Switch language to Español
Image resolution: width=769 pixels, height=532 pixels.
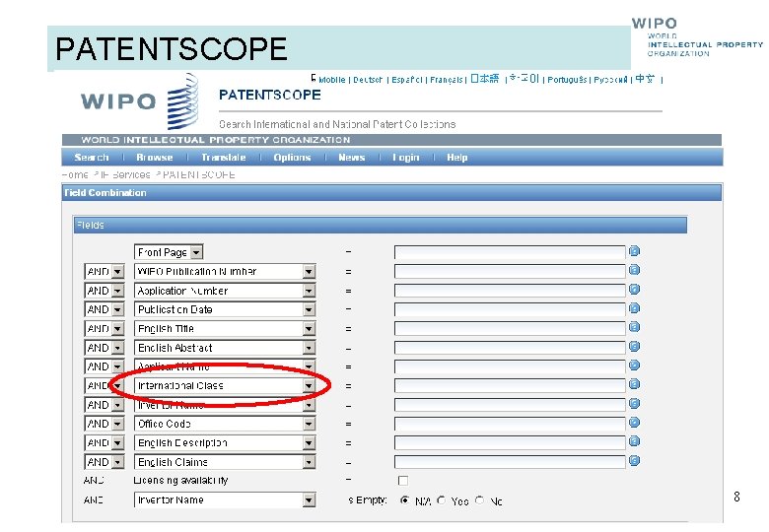[406, 80]
